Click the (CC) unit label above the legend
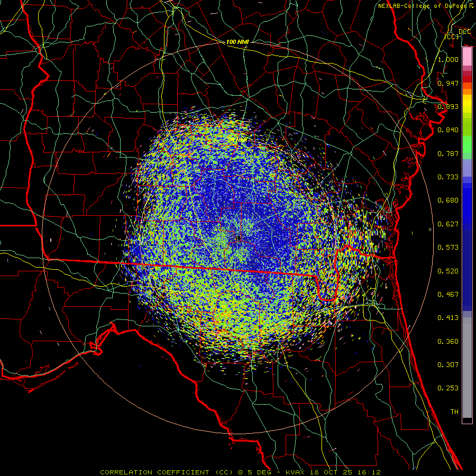Viewport: 476px width, 476px height. (x=452, y=36)
